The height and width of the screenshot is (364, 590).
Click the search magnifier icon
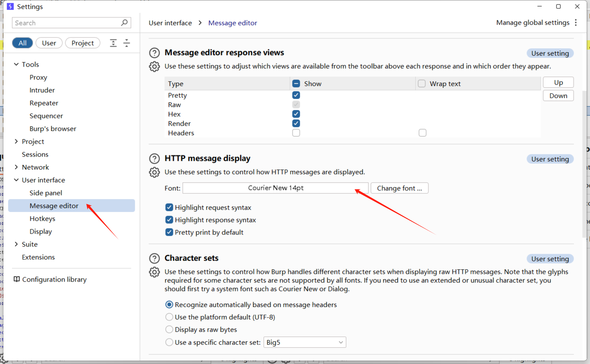pyautogui.click(x=124, y=23)
